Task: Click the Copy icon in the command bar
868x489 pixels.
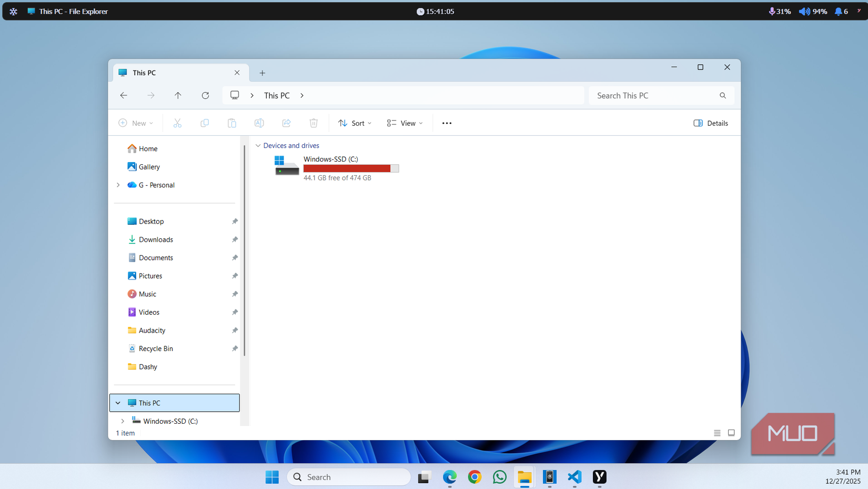Action: tap(205, 123)
